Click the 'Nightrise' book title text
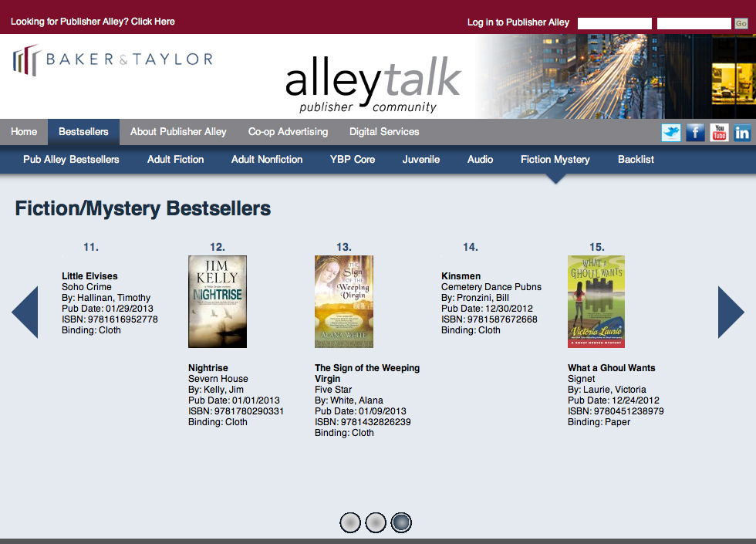This screenshot has height=544, width=756. pyautogui.click(x=208, y=368)
